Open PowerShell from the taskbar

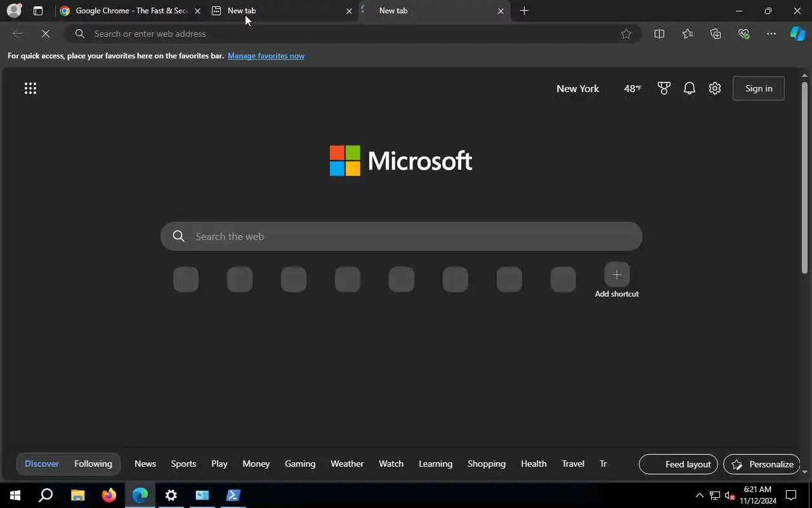click(x=233, y=495)
